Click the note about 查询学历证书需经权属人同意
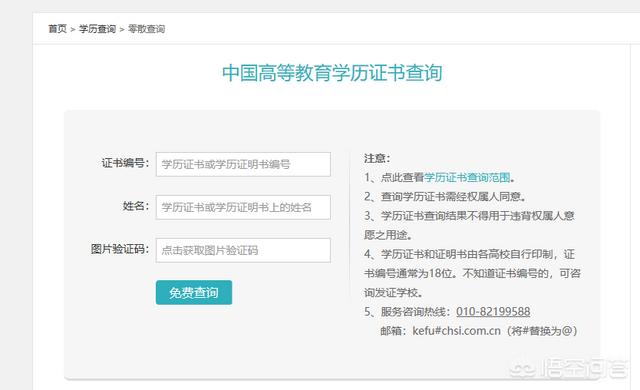This screenshot has height=390, width=640. click(x=445, y=197)
